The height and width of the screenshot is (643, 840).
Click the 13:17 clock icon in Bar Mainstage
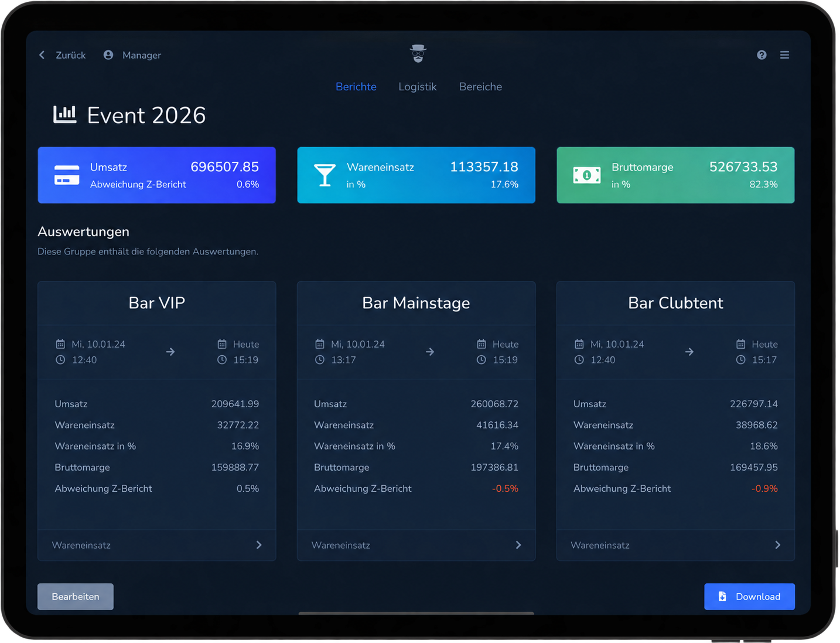click(x=320, y=360)
